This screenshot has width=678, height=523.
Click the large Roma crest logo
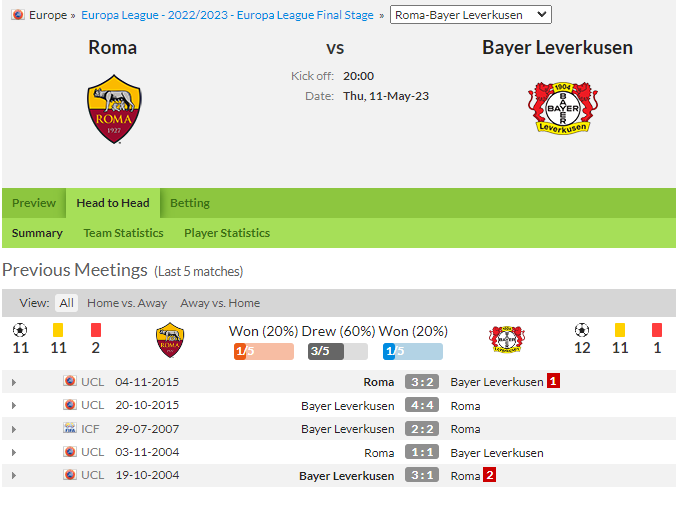114,109
